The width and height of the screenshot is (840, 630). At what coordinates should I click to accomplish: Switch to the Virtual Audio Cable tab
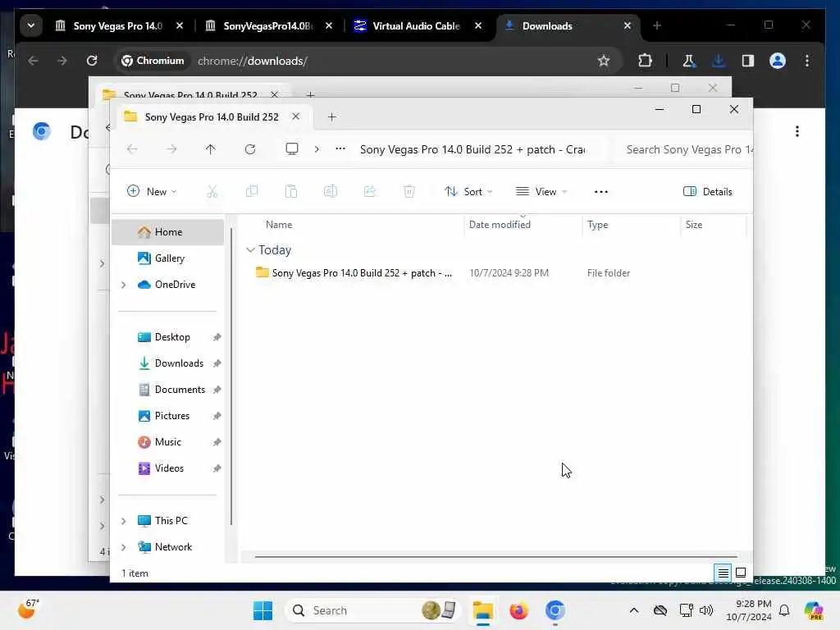[418, 25]
